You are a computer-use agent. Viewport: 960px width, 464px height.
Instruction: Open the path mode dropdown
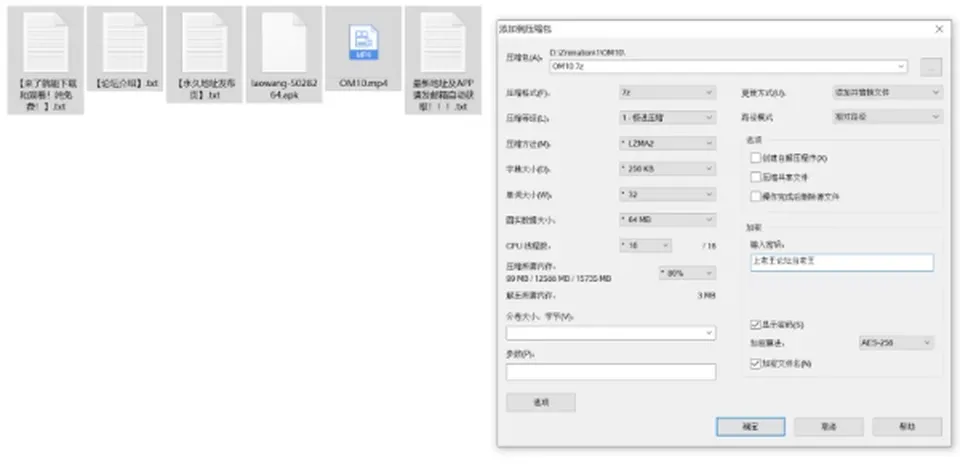click(888, 117)
